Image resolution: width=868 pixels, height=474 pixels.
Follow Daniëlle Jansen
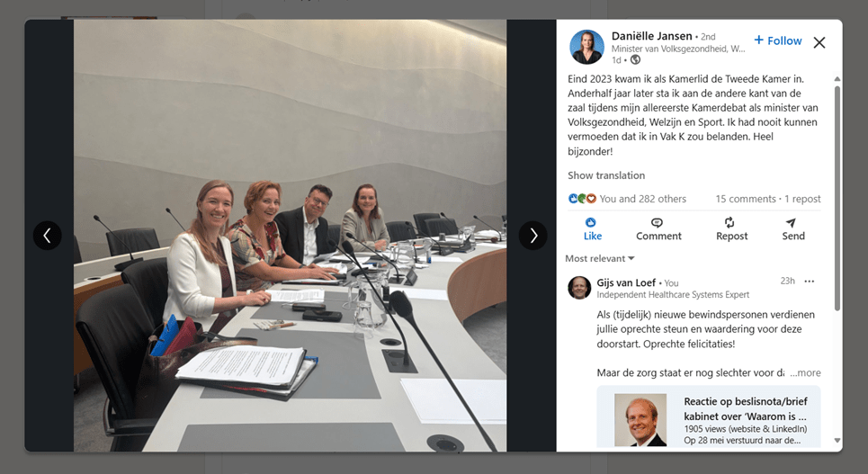(x=778, y=40)
